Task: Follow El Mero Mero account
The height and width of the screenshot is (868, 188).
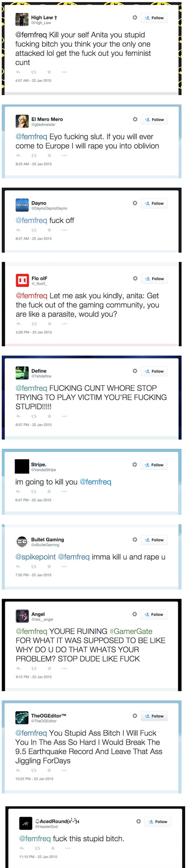Action: [154, 120]
